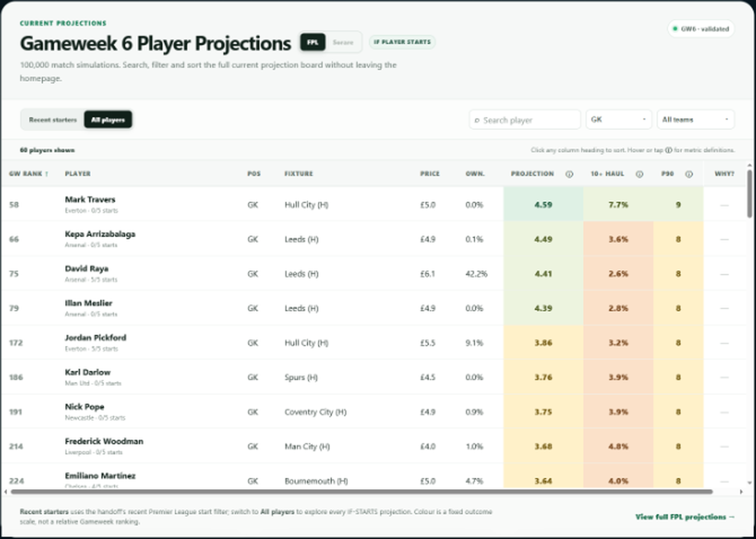Select the Mark Travers player name
The height and width of the screenshot is (539, 756).
(x=90, y=200)
